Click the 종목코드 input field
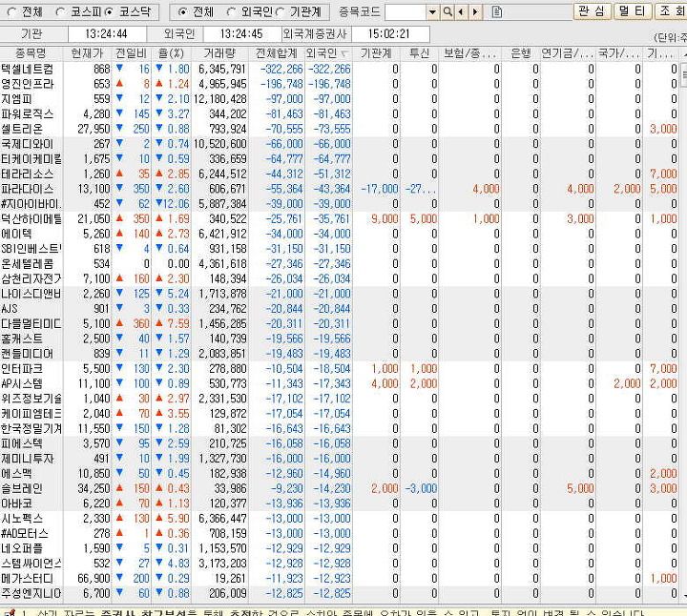 pyautogui.click(x=406, y=12)
